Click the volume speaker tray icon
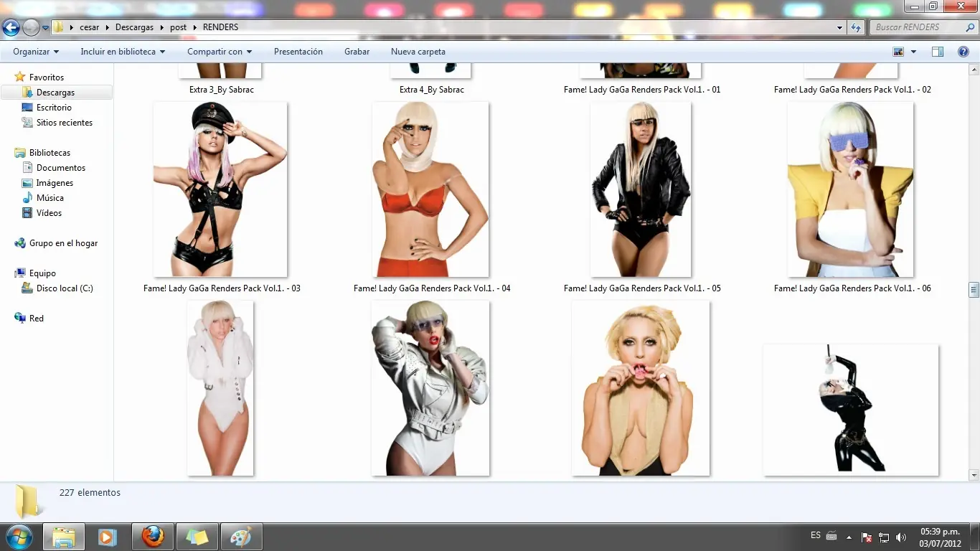Screen dimensions: 980x551 [901, 537]
